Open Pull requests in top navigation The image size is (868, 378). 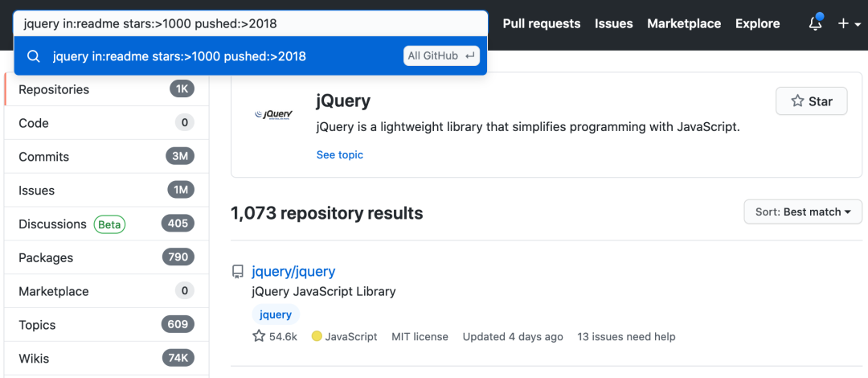(542, 24)
